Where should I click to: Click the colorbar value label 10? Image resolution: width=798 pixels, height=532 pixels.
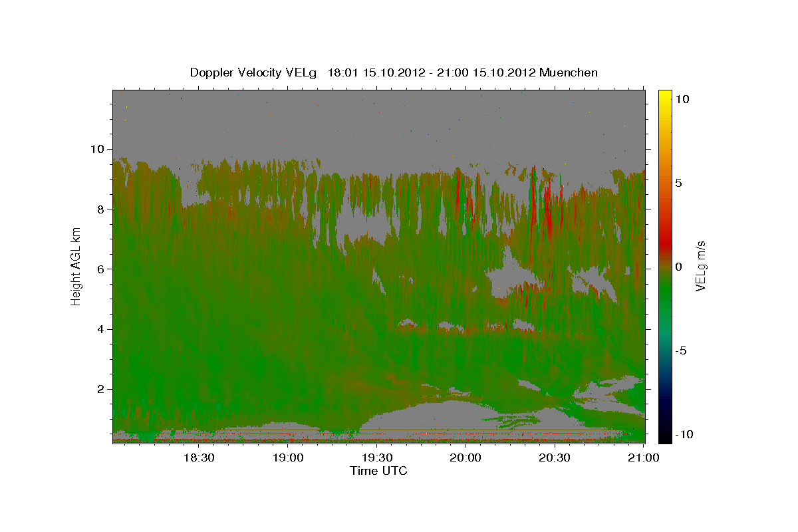(x=682, y=98)
